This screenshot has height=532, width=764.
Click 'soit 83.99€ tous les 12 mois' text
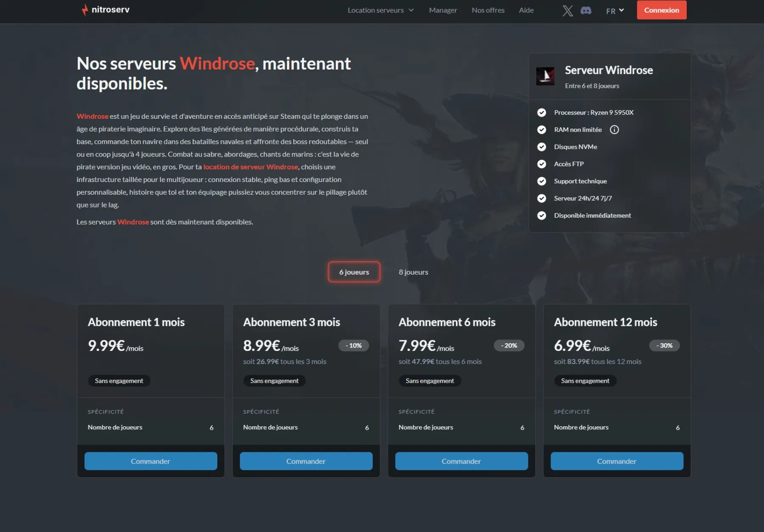tap(598, 361)
